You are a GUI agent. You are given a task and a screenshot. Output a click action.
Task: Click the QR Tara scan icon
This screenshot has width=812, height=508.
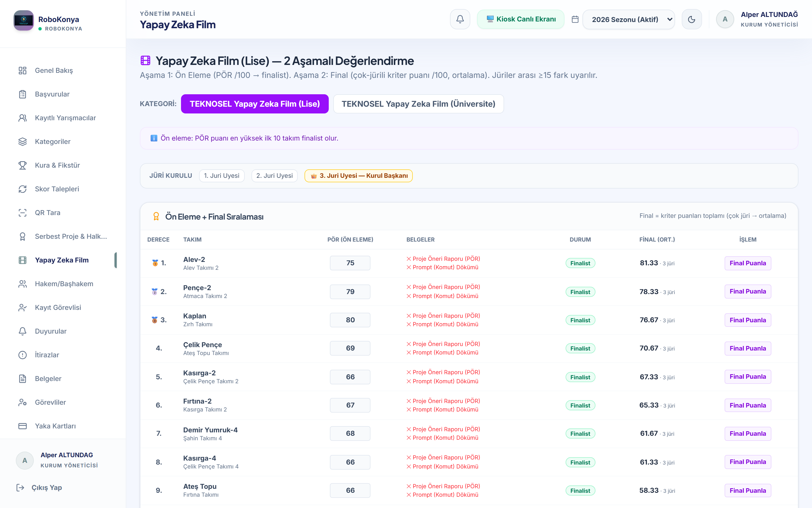tap(23, 213)
